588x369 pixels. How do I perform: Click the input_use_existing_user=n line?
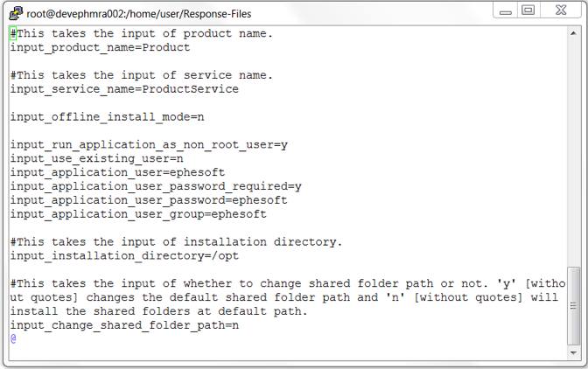pos(96,158)
